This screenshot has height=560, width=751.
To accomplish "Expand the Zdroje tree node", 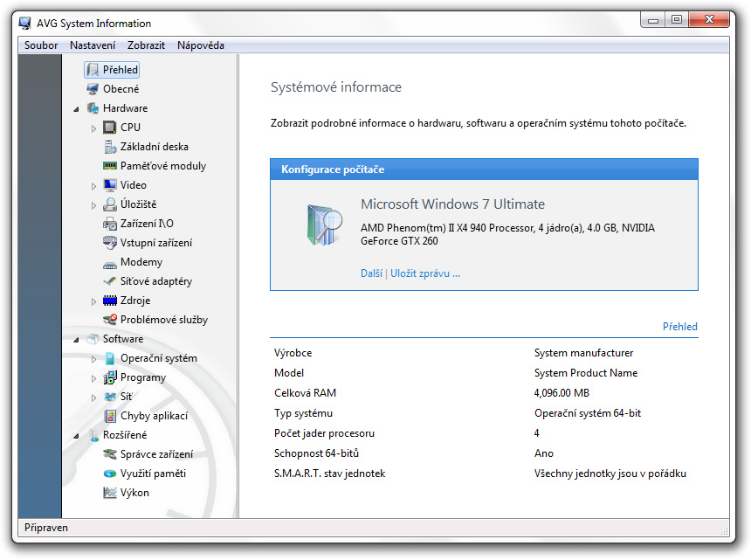I will click(x=94, y=301).
